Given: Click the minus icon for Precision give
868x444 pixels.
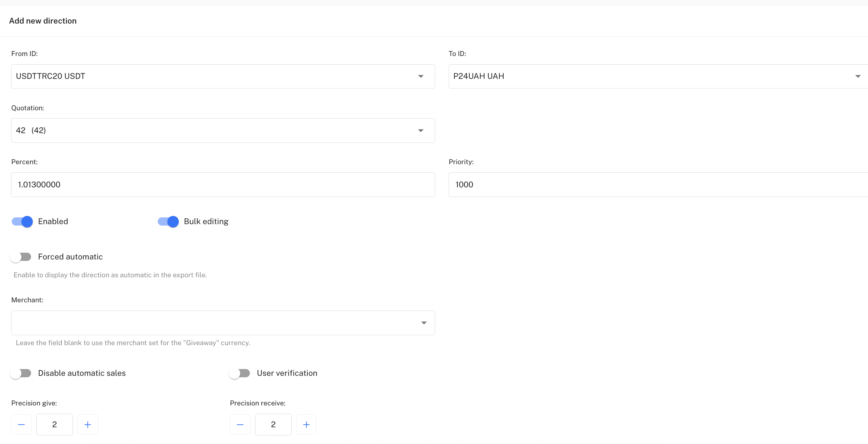Looking at the screenshot, I should (21, 425).
